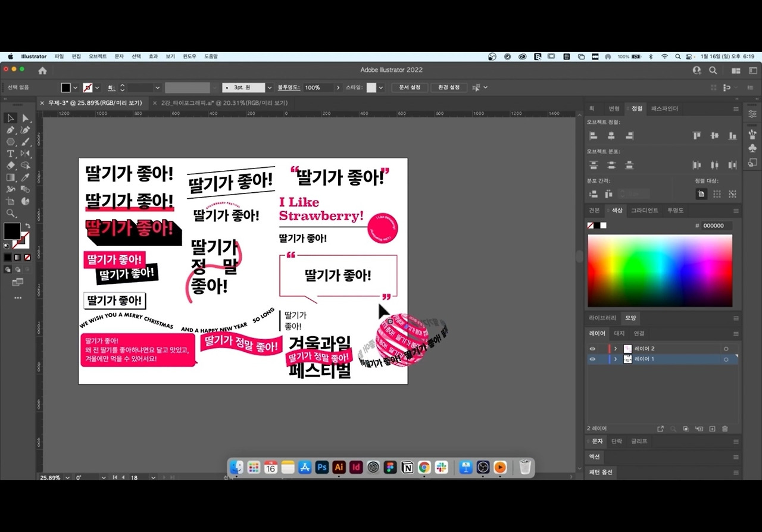Image resolution: width=762 pixels, height=532 pixels.
Task: Choose the Eraser tool
Action: tap(11, 165)
